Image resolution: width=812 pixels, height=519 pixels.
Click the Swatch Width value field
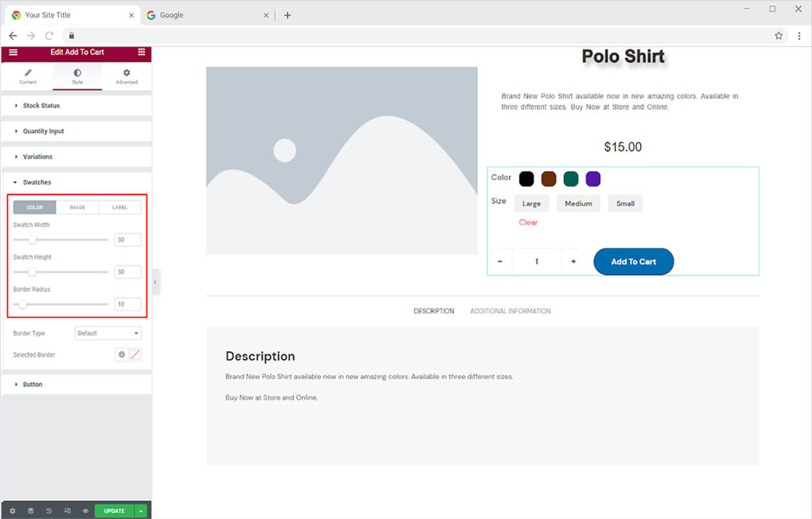[x=127, y=239]
